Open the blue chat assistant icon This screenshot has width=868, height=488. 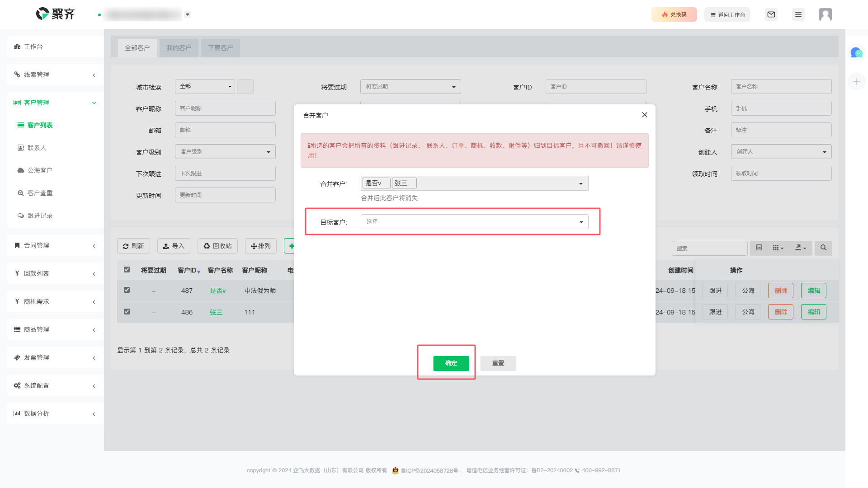click(856, 53)
